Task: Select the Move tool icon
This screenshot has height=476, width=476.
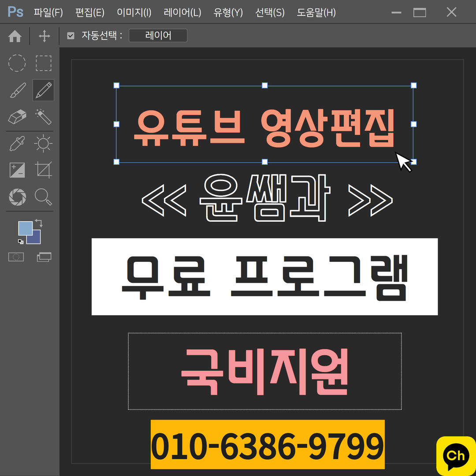Action: tap(45, 36)
